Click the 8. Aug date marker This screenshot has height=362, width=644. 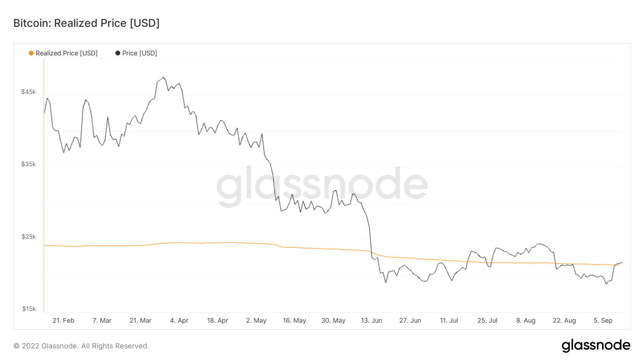[x=526, y=321]
